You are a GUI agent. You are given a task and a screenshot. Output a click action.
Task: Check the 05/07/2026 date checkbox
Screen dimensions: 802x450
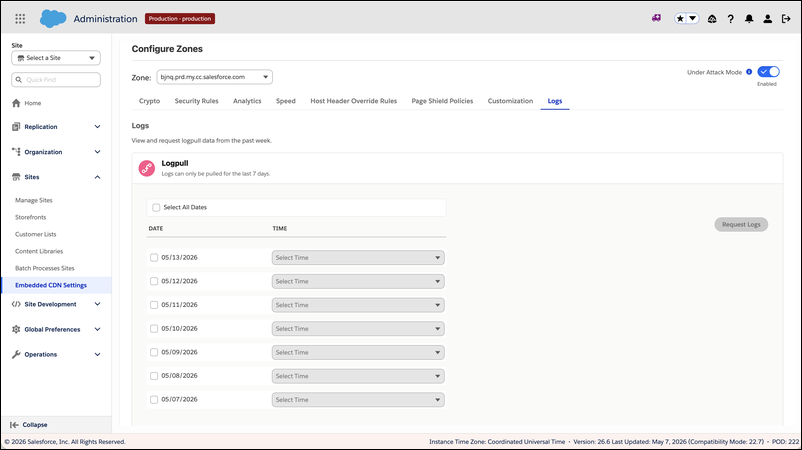click(x=154, y=400)
